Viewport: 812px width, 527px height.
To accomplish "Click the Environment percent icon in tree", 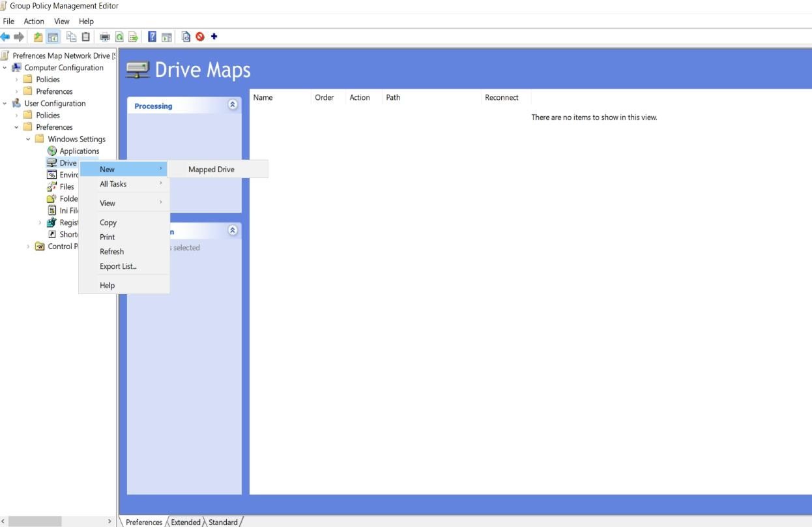I will pos(52,175).
